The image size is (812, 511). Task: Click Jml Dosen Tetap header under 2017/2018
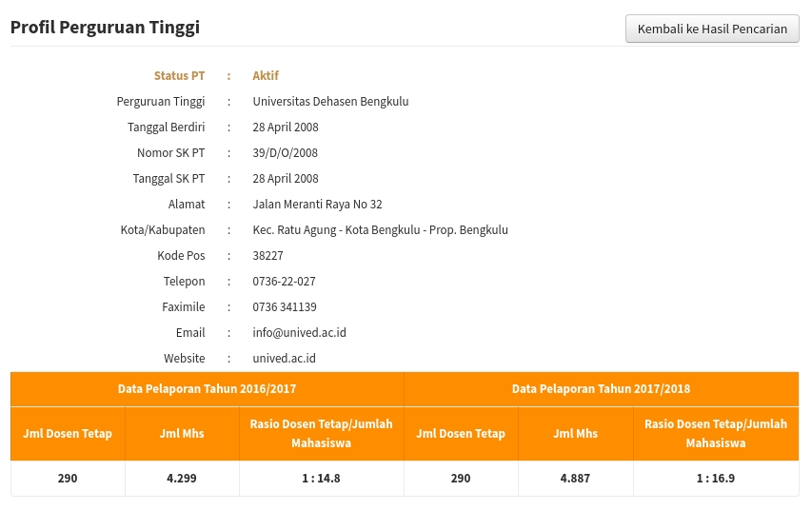(461, 434)
